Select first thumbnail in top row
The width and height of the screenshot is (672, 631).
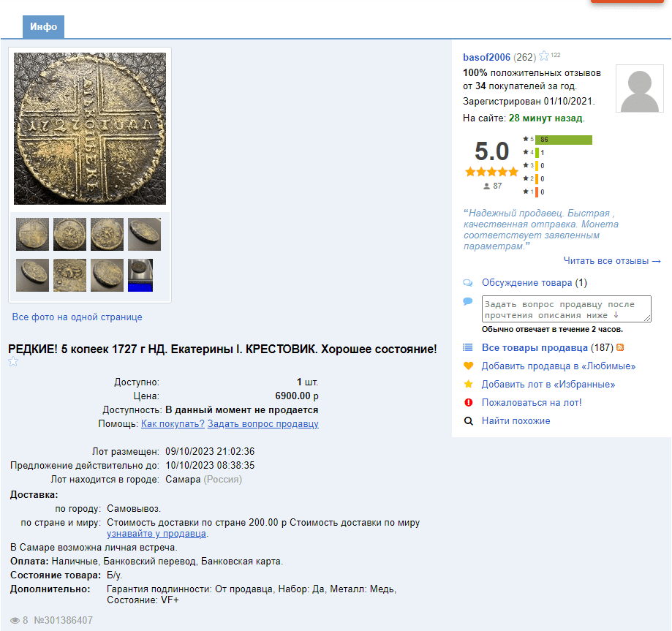click(x=33, y=234)
